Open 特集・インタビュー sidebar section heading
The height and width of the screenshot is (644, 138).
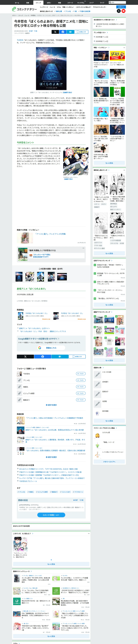[101, 48]
